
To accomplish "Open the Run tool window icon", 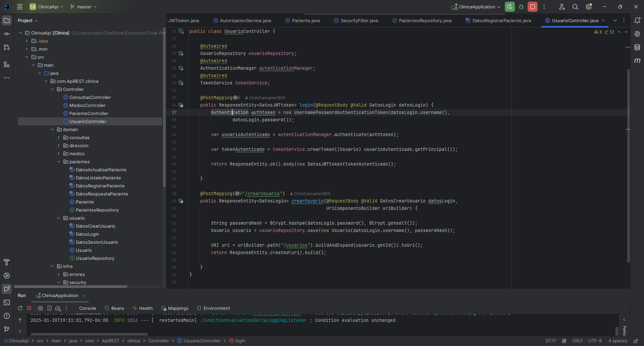I will tap(7, 289).
